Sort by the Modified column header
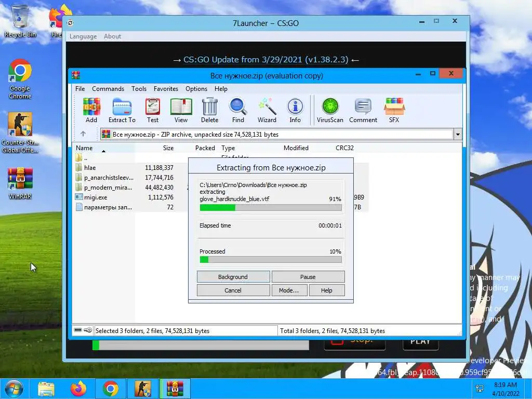This screenshot has height=399, width=532. [296, 148]
